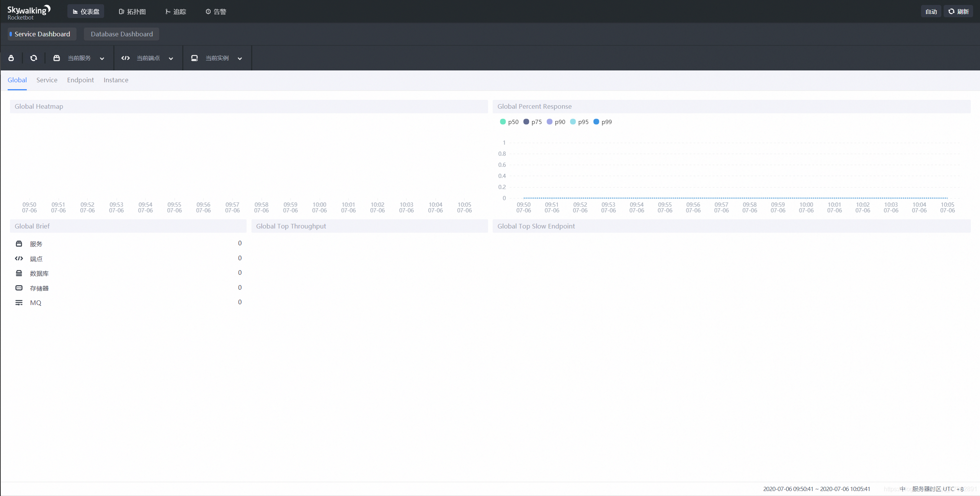Click the refresh arrows icon on 刷新
Screen dimensions: 980x496
[x=951, y=11]
